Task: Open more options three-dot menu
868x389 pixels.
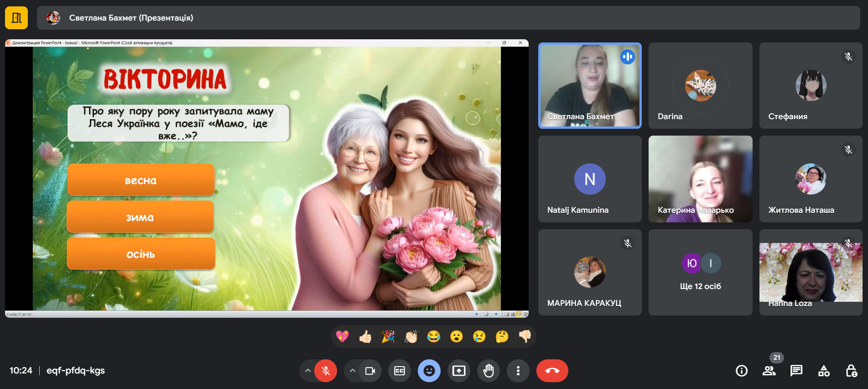Action: [518, 371]
